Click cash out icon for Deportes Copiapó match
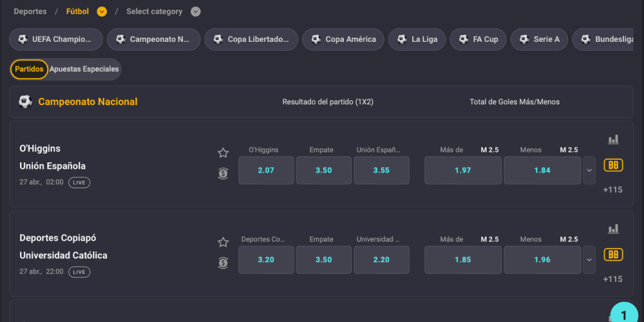The width and height of the screenshot is (644, 322). pyautogui.click(x=223, y=263)
